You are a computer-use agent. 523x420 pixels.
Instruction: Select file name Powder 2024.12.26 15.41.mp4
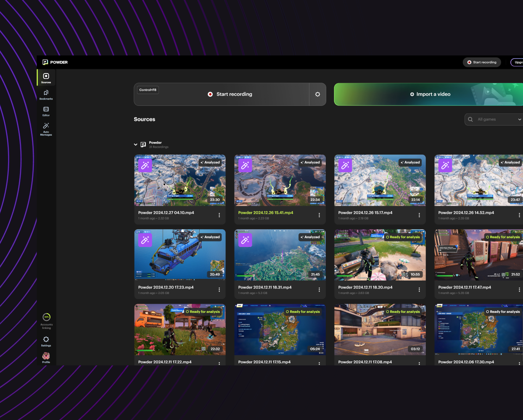(x=266, y=213)
